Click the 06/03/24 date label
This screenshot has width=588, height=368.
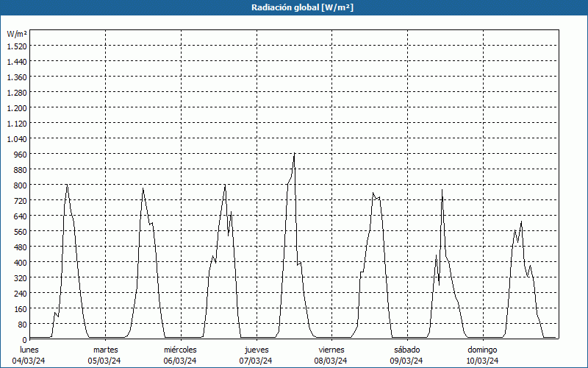point(180,361)
